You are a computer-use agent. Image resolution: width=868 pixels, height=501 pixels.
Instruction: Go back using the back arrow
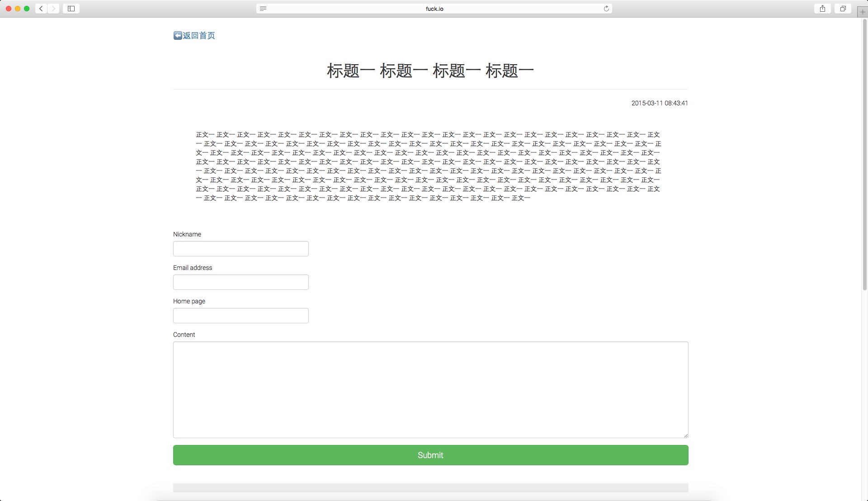click(x=40, y=8)
